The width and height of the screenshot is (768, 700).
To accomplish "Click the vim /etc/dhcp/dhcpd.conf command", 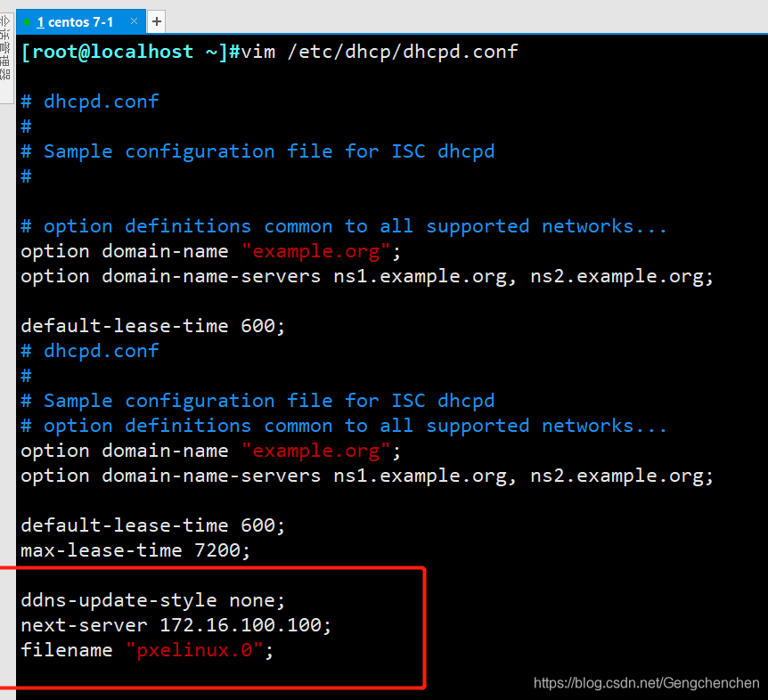I will click(380, 52).
